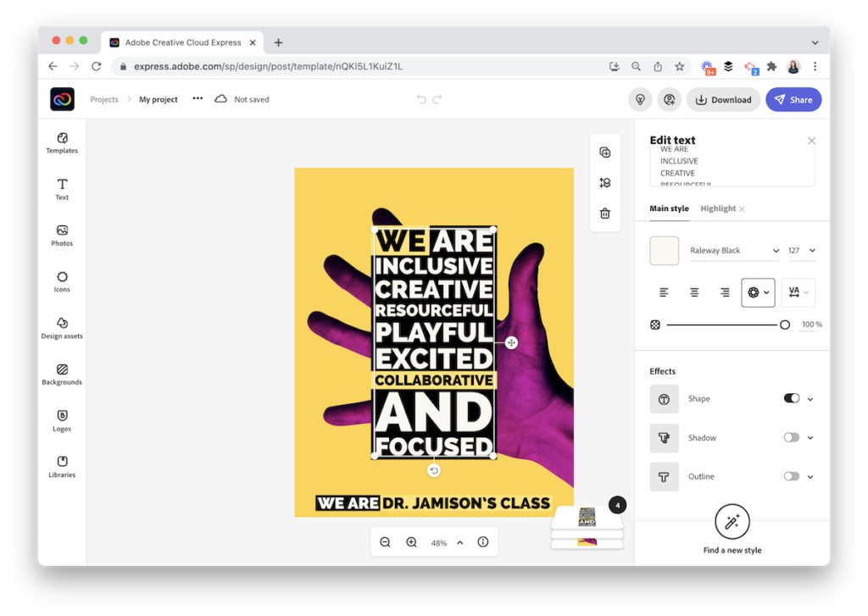Open the Templates panel

[61, 143]
